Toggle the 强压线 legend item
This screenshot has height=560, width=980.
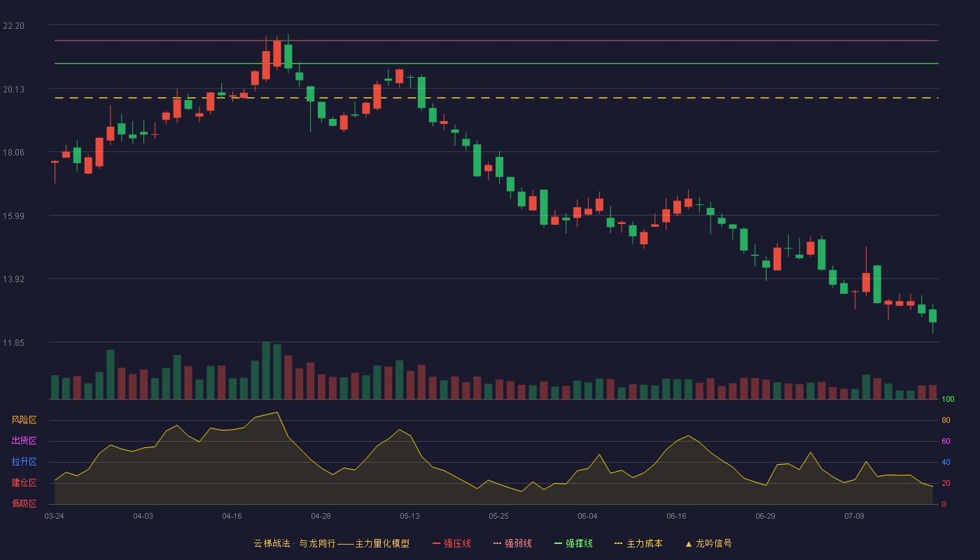451,543
